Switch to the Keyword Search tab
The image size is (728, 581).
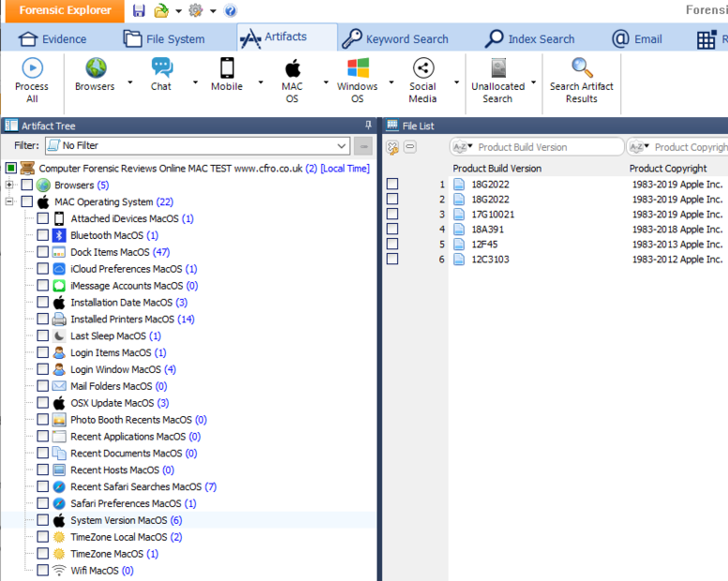pyautogui.click(x=394, y=39)
